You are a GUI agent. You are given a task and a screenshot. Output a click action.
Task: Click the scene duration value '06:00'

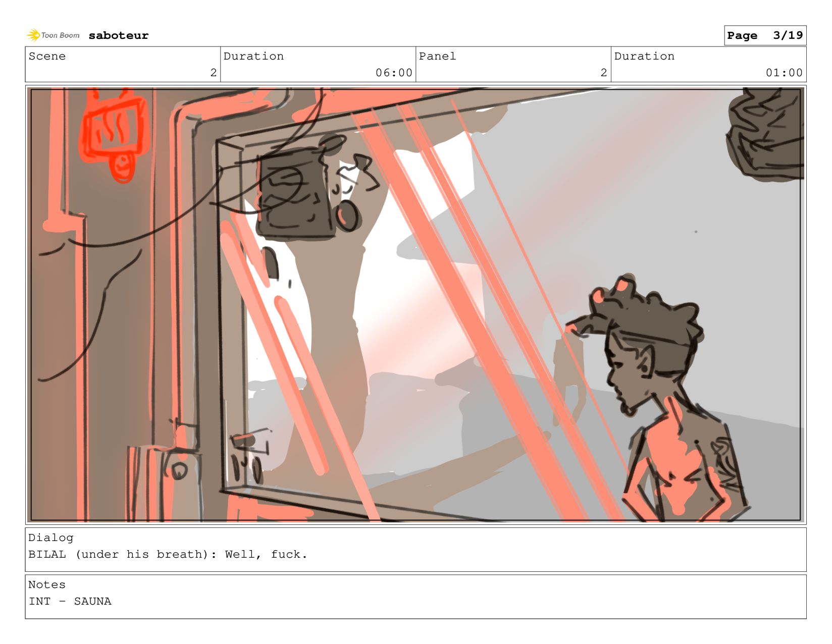coord(394,73)
